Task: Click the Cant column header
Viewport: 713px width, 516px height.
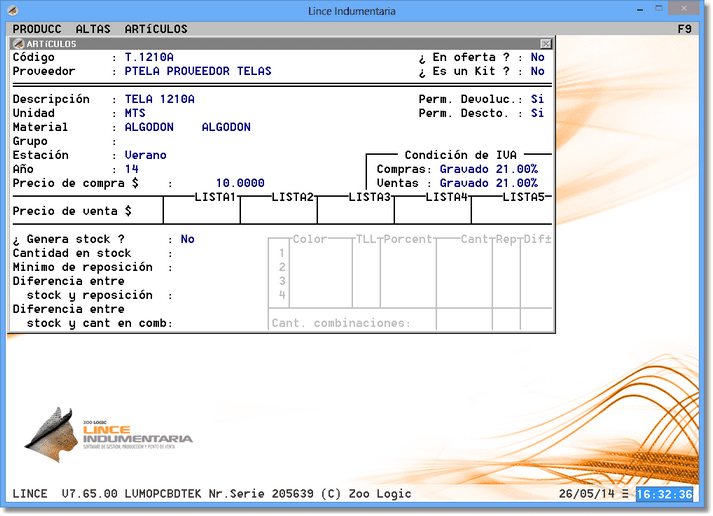Action: 474,239
